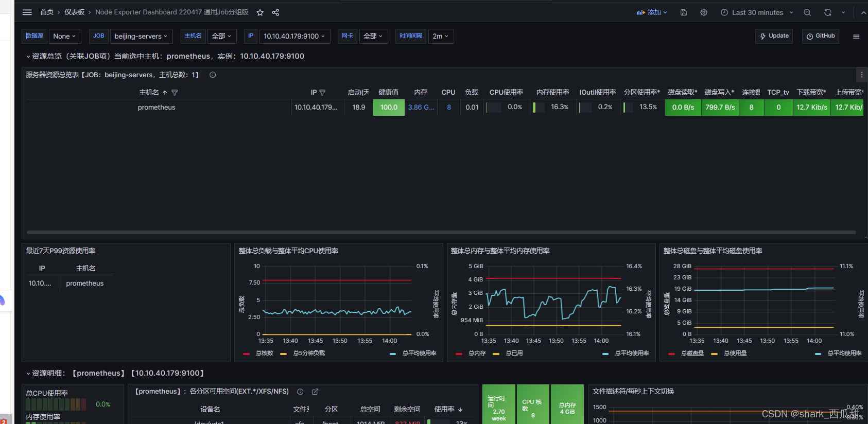
Task: Show info for 各分区可用空间 panel
Action: coord(300,392)
